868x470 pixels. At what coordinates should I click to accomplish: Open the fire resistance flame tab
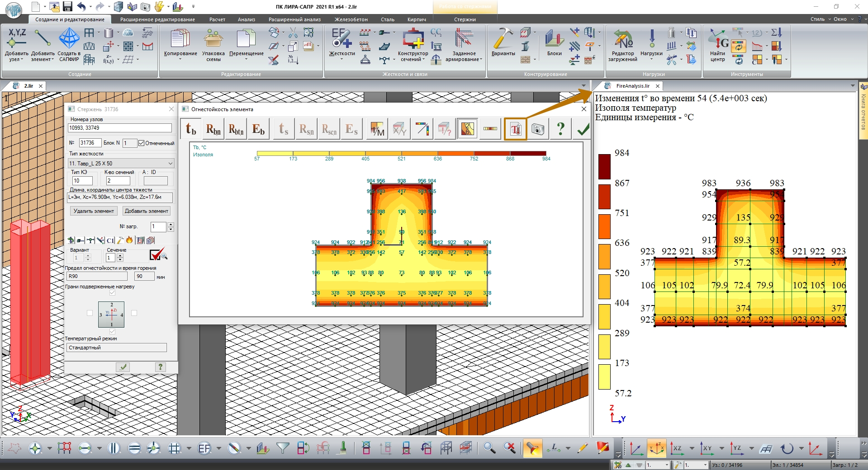coord(129,240)
